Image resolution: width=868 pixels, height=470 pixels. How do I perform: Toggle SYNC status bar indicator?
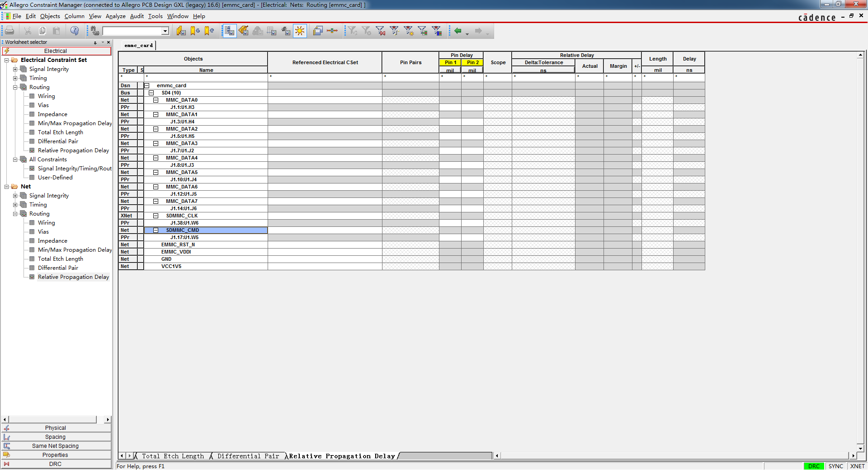click(x=836, y=466)
